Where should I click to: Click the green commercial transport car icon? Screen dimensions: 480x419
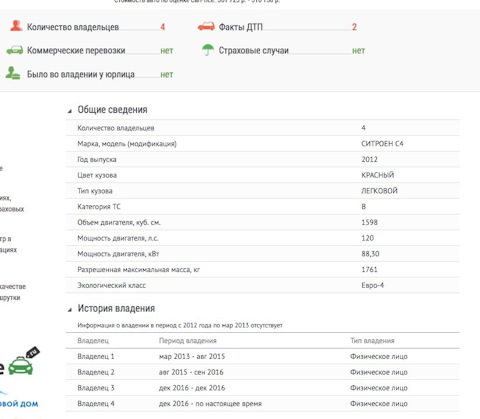coord(15,50)
